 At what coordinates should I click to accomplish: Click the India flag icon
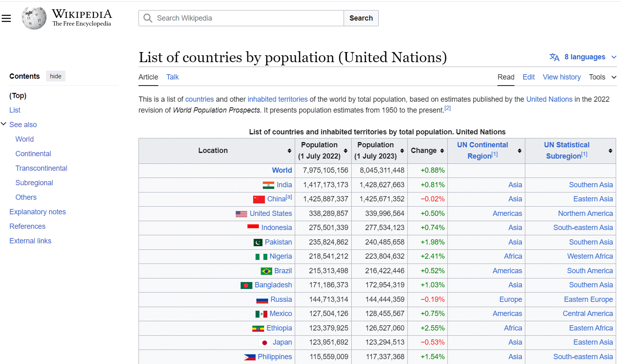[x=268, y=185]
